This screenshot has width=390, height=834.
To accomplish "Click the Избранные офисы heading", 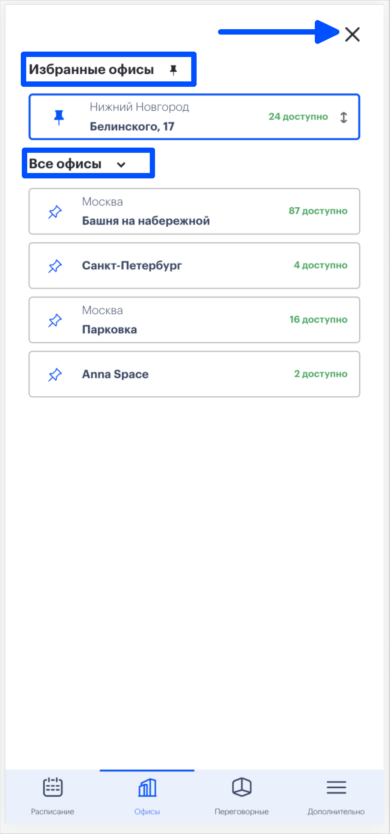I will [x=91, y=69].
